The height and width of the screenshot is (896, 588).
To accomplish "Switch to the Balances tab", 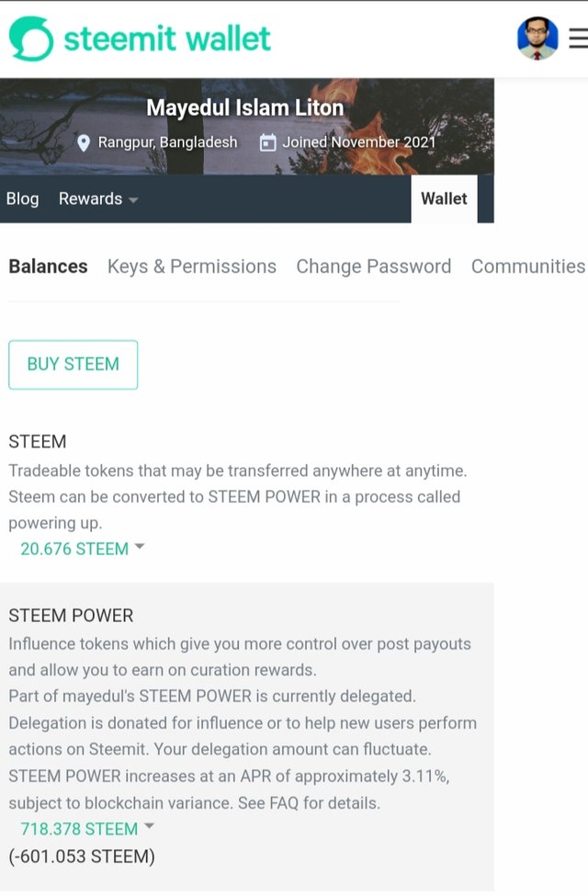I will [48, 267].
